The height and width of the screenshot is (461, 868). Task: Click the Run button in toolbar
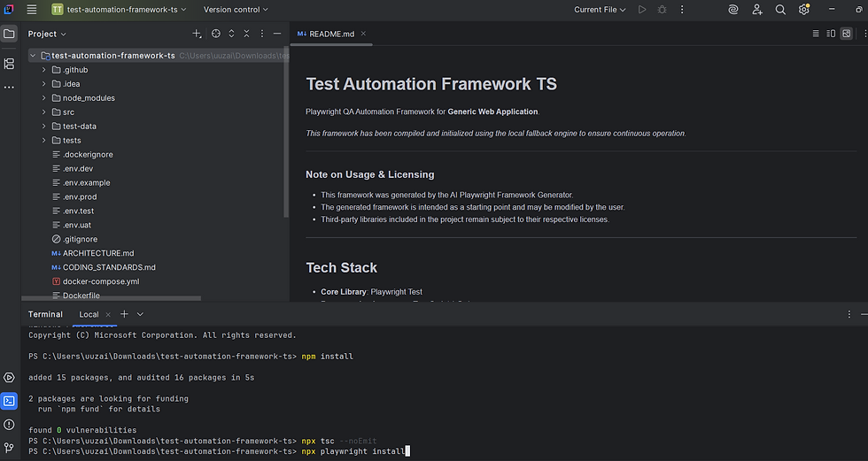click(x=642, y=10)
